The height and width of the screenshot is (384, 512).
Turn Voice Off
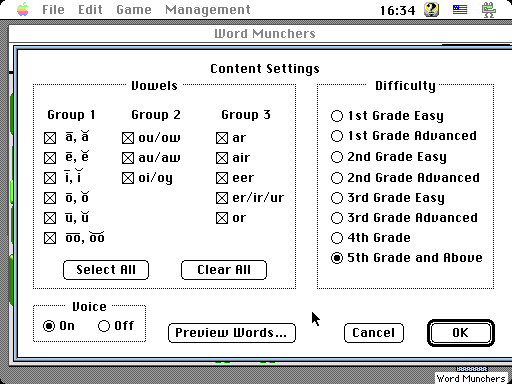coord(104,326)
